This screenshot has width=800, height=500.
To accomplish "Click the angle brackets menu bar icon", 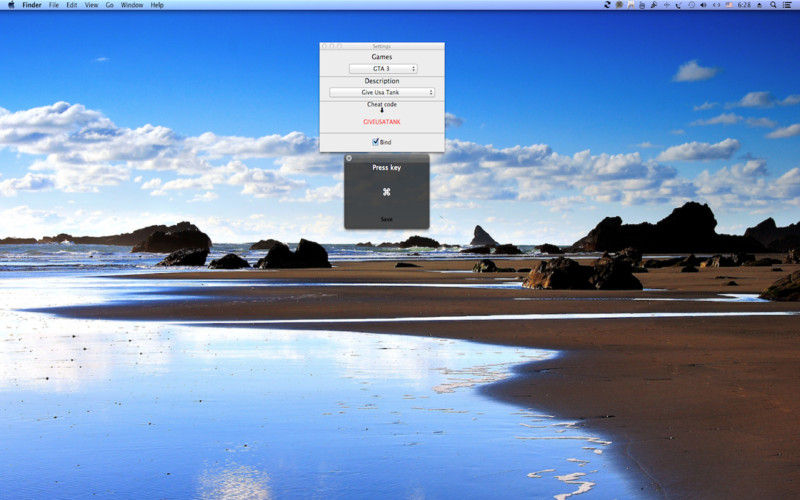I will pos(716,5).
